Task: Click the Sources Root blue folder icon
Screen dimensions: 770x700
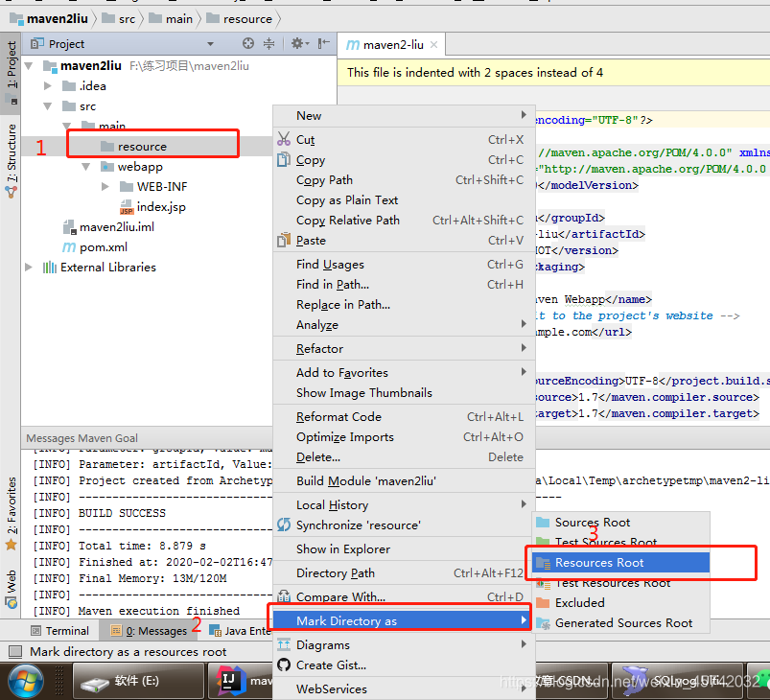Action: (x=543, y=522)
